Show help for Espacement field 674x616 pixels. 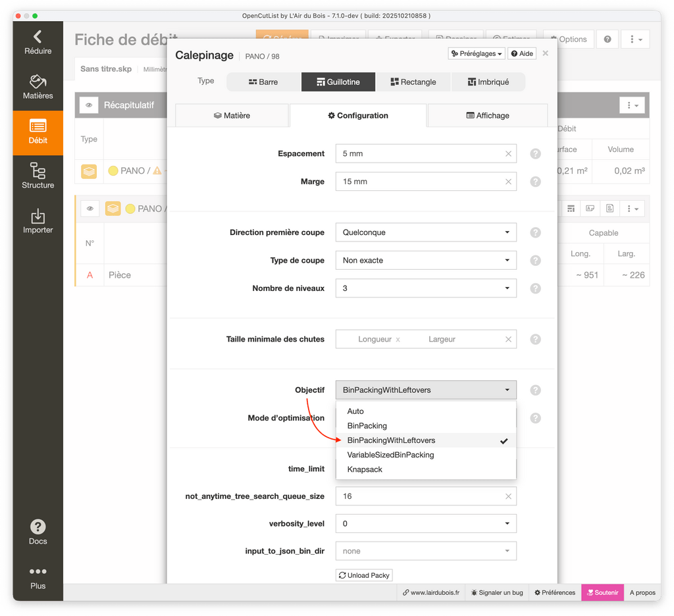tap(535, 154)
